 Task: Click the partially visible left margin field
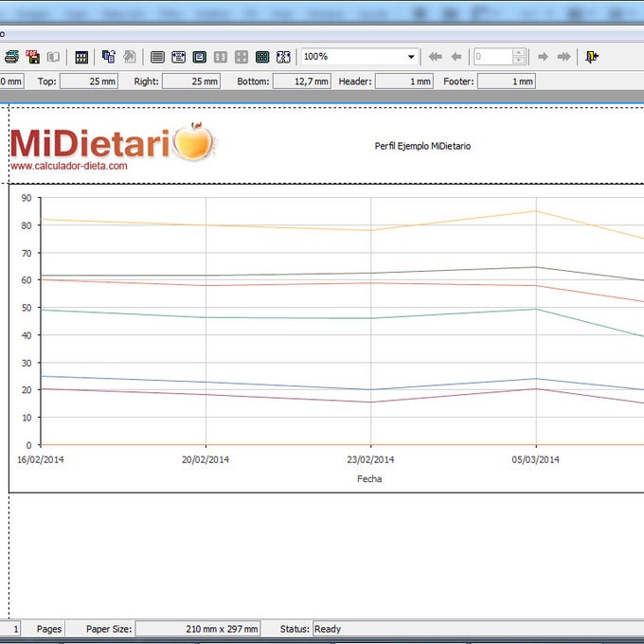point(11,81)
